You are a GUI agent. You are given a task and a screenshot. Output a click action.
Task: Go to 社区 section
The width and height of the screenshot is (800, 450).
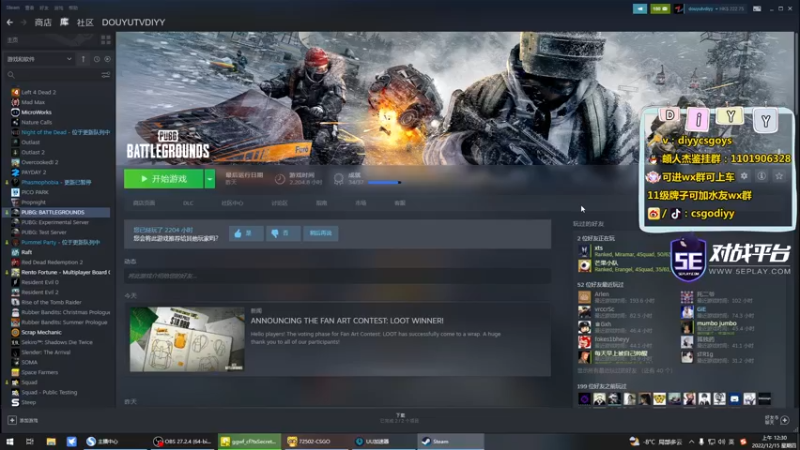(x=85, y=22)
